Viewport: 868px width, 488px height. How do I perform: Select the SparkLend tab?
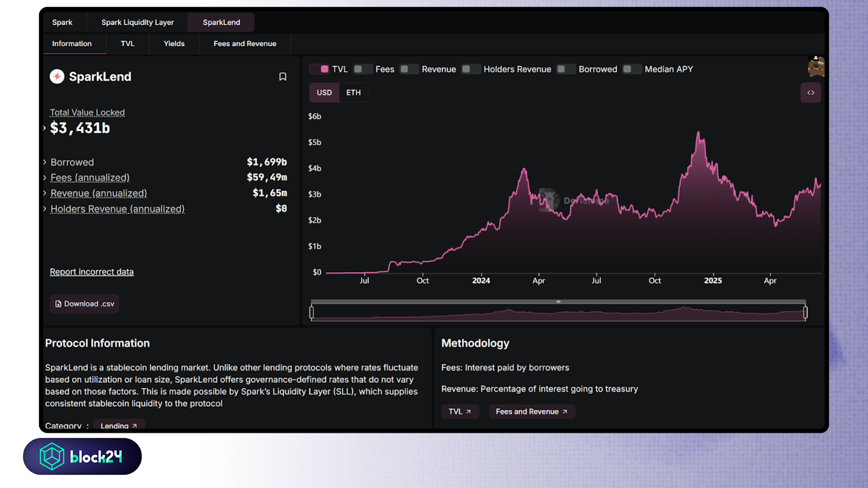click(x=221, y=22)
